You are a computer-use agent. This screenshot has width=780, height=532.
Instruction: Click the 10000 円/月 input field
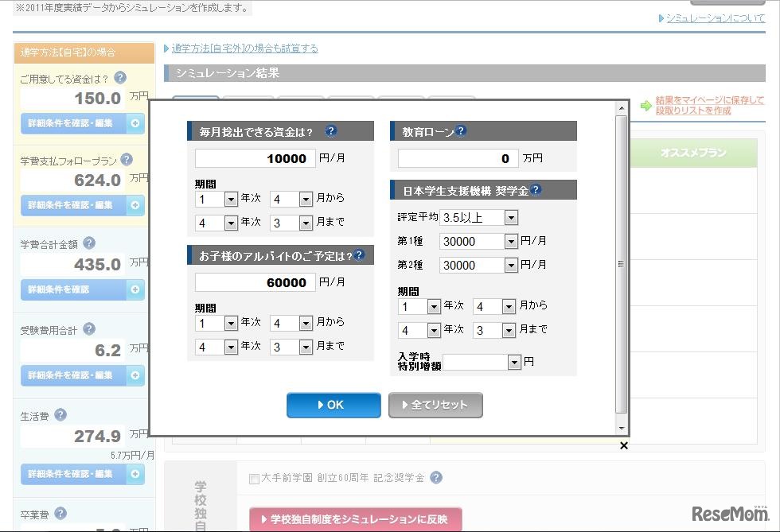pos(253,158)
